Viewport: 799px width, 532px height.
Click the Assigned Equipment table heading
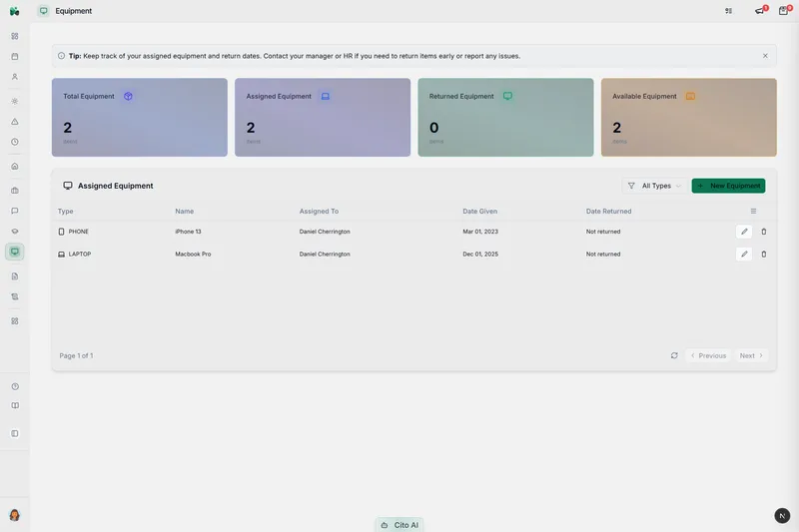pyautogui.click(x=115, y=186)
